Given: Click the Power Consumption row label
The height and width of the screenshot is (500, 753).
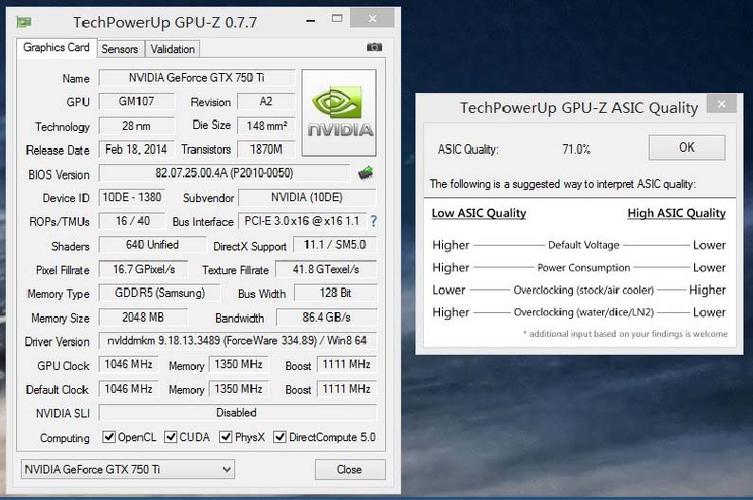Looking at the screenshot, I should (x=583, y=268).
